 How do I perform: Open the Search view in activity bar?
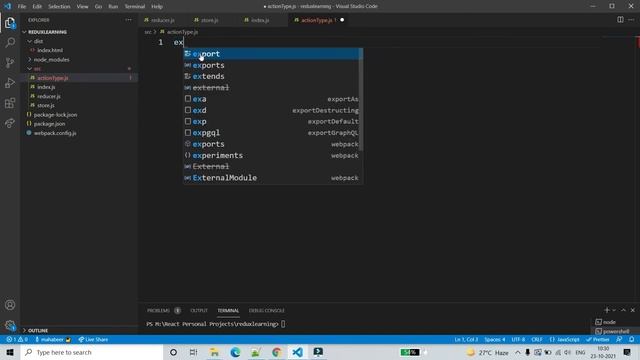(x=10, y=42)
